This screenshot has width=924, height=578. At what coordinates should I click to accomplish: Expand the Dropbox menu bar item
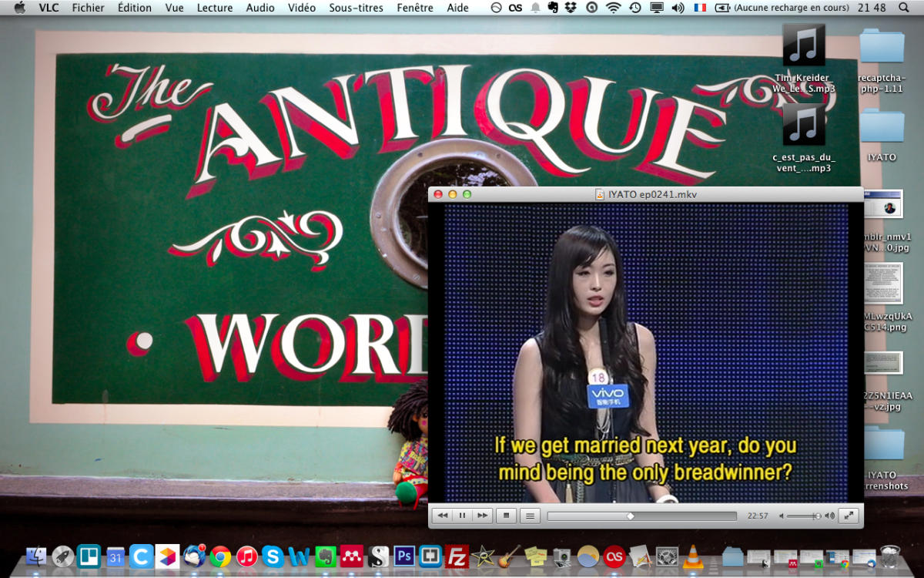point(571,8)
